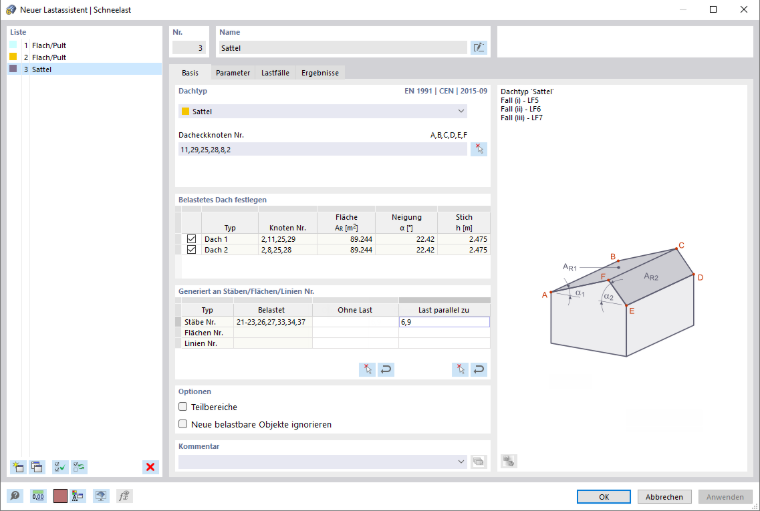Click the Dach 2 type cell
Viewport: 760px width, 511px height.
pyautogui.click(x=230, y=250)
